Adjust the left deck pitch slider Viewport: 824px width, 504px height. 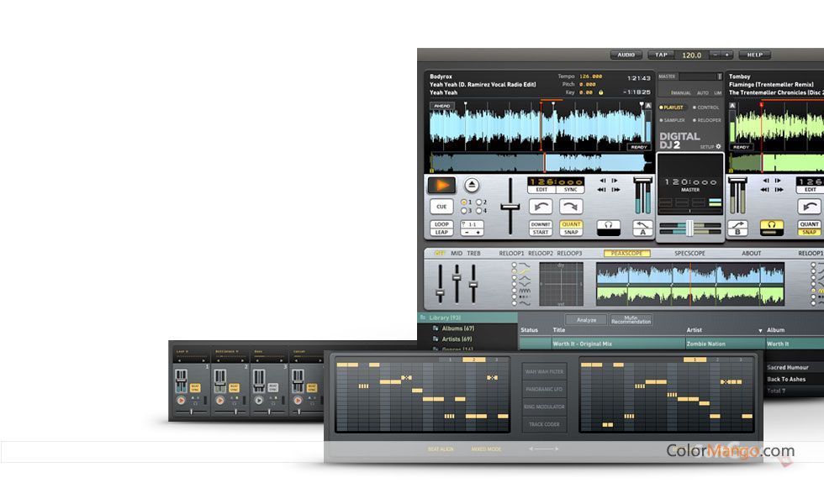[510, 206]
